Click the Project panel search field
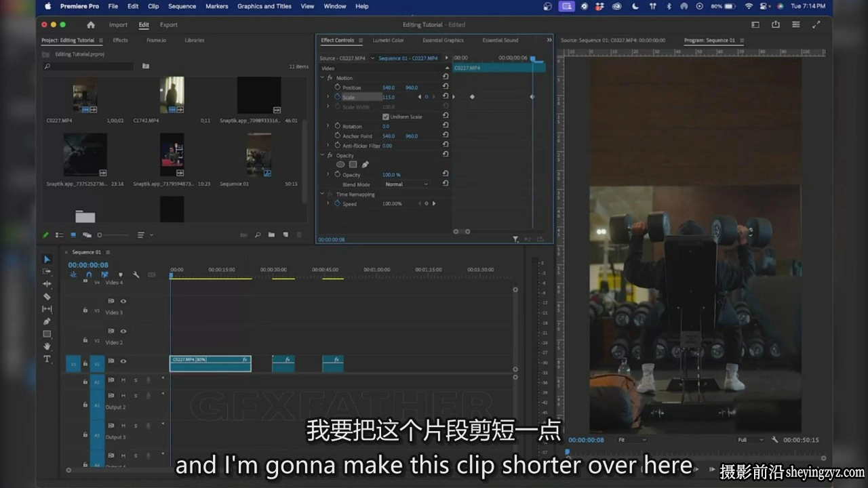This screenshot has width=868, height=488. click(88, 66)
